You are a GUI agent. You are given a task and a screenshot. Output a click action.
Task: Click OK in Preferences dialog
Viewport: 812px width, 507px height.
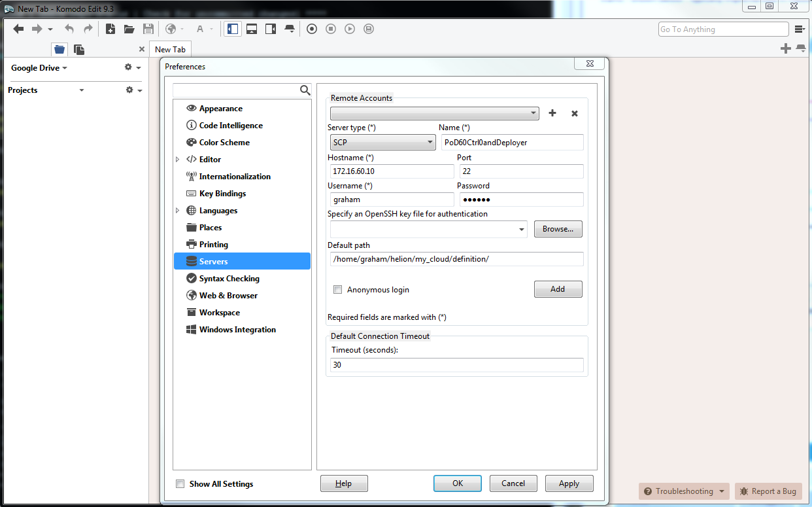coord(458,483)
